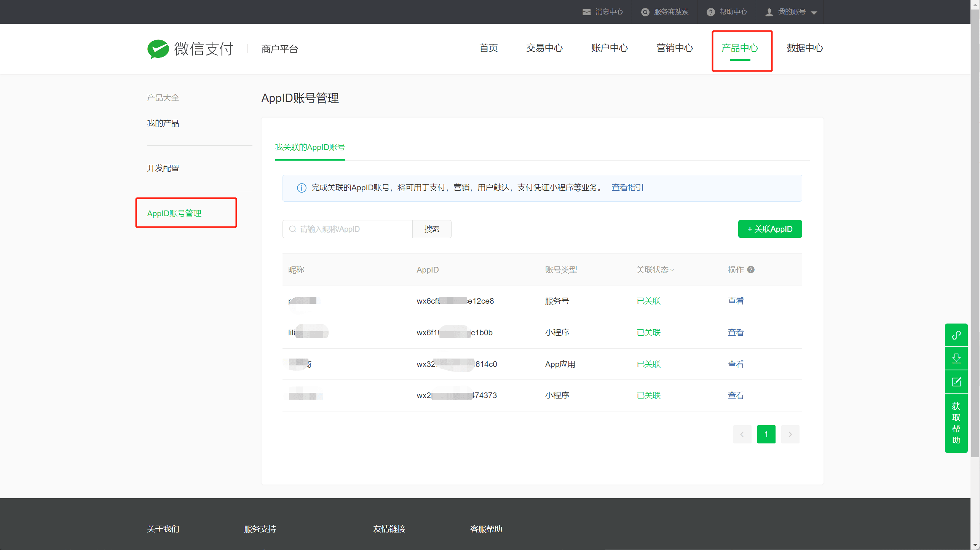
Task: Click the download icon in floating sidebar
Action: coord(956,358)
